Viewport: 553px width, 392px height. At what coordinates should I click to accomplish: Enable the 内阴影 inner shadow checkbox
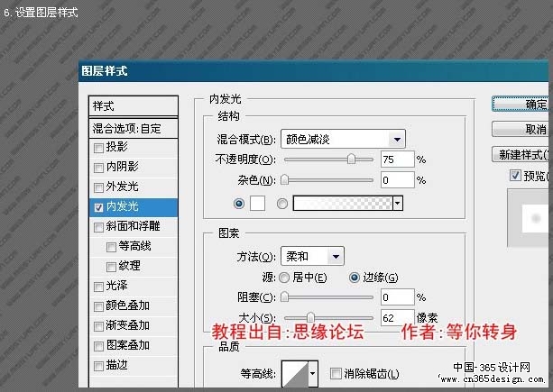click(x=98, y=168)
